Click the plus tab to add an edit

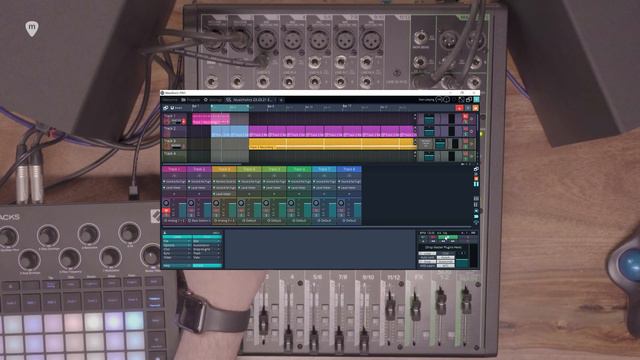(x=281, y=100)
